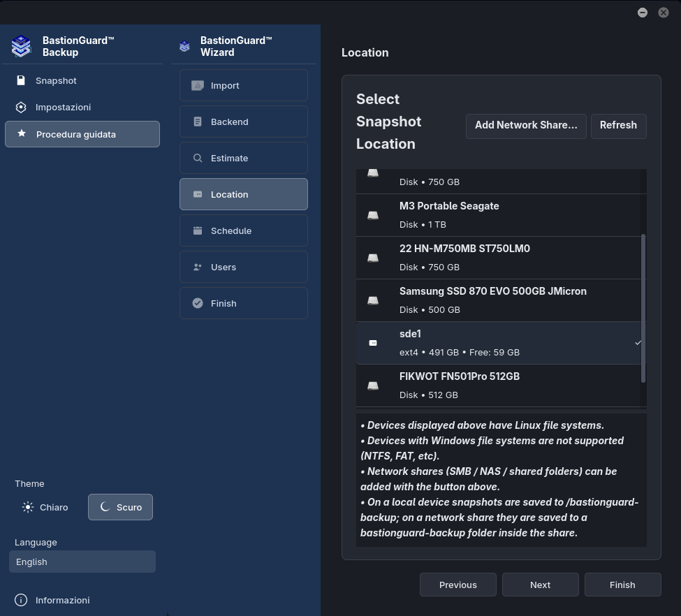This screenshot has height=616, width=681.
Task: Click the FIKWOT FN501Pro disk icon
Action: (373, 386)
